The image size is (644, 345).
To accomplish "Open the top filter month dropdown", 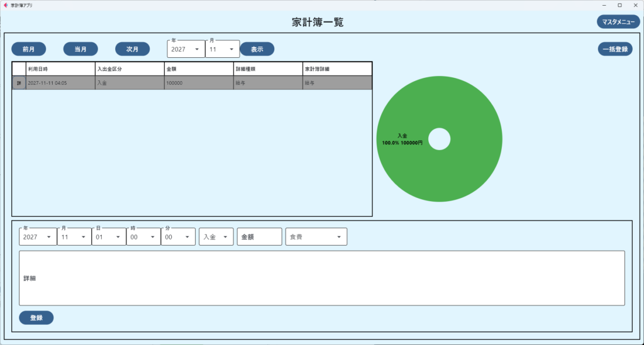I will 222,49.
